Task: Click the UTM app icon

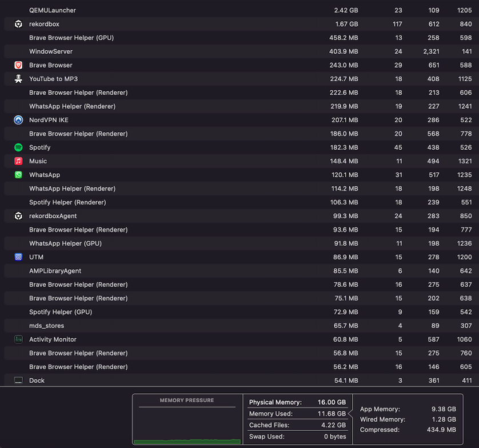Action: (18, 257)
